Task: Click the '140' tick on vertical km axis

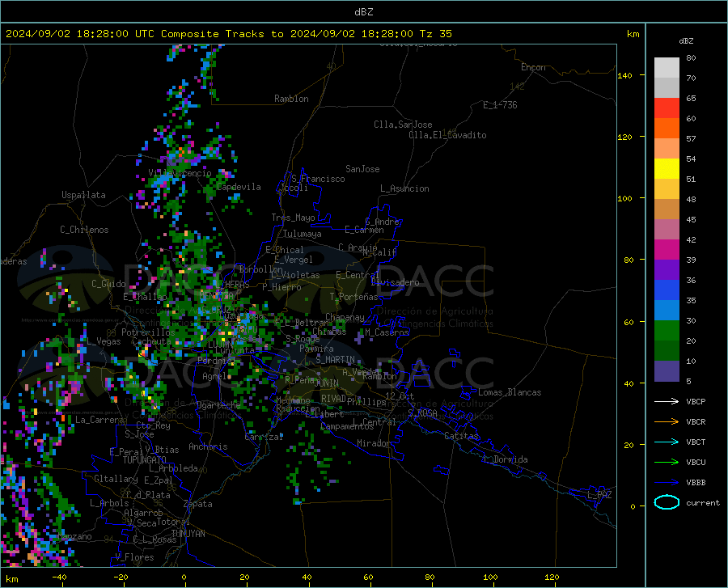Action: (624, 75)
